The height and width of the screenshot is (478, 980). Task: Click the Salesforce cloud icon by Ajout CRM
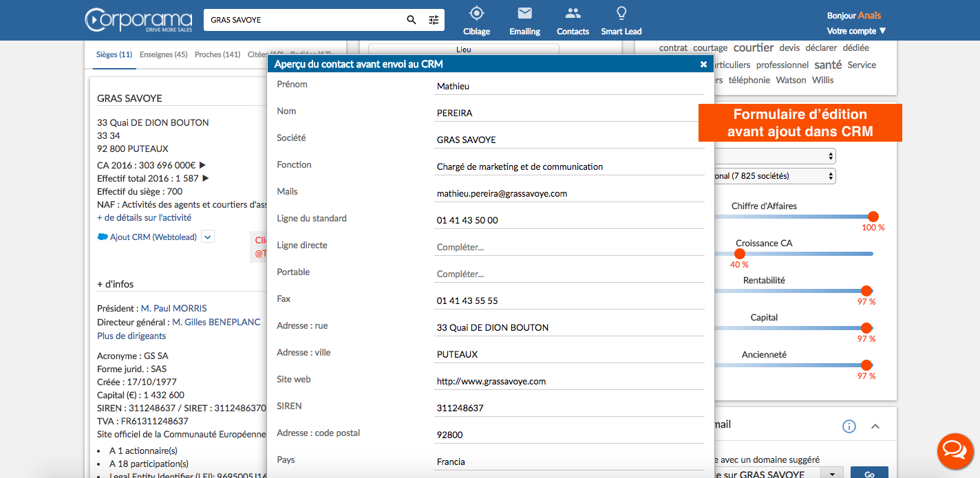[x=103, y=237]
